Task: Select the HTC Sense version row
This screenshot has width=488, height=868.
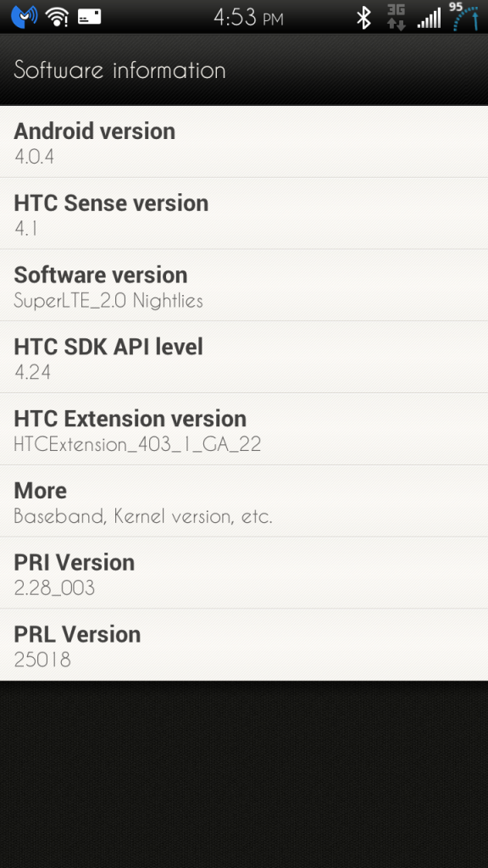Action: click(x=244, y=214)
